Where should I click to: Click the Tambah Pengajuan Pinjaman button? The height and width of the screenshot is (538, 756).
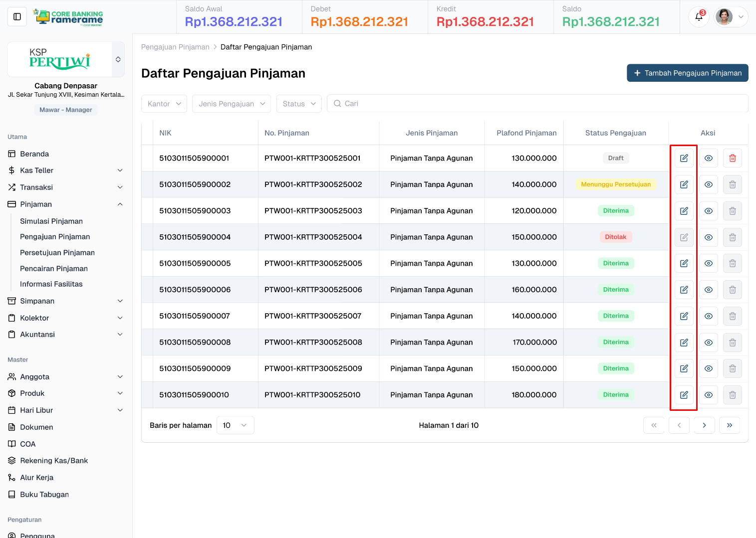[x=687, y=73]
